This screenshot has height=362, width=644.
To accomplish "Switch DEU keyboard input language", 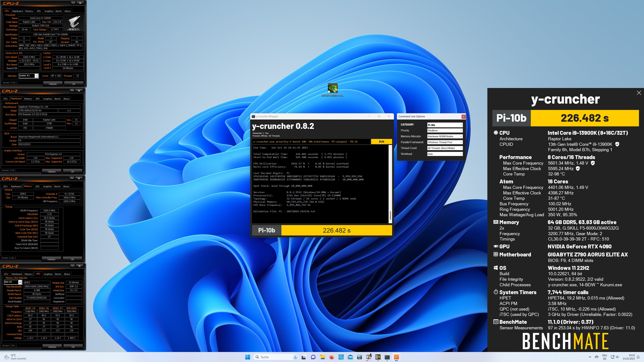I will [x=605, y=357].
